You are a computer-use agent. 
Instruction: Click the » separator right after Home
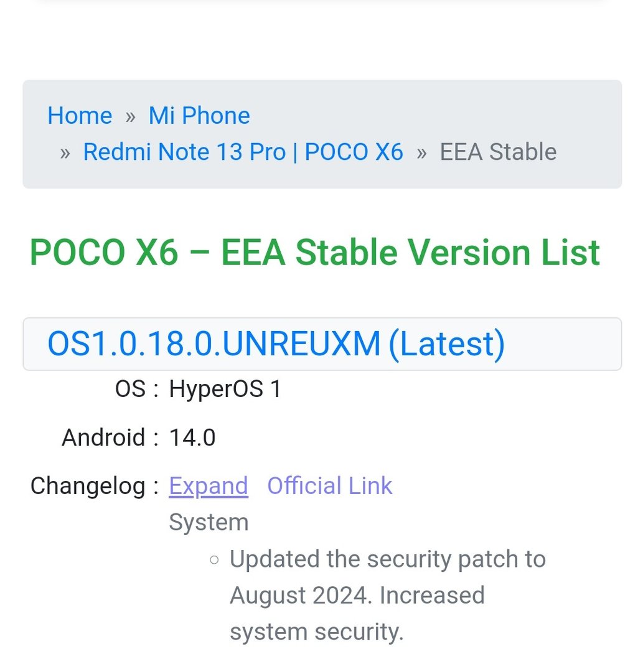130,116
